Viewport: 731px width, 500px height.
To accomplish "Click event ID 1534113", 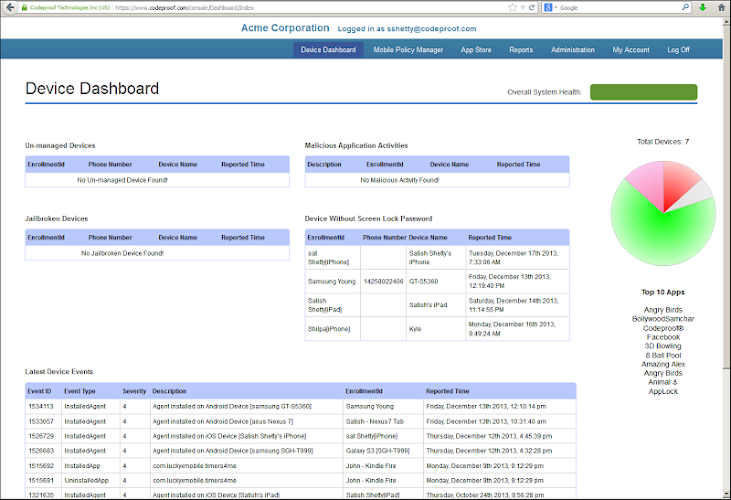I will tap(41, 406).
